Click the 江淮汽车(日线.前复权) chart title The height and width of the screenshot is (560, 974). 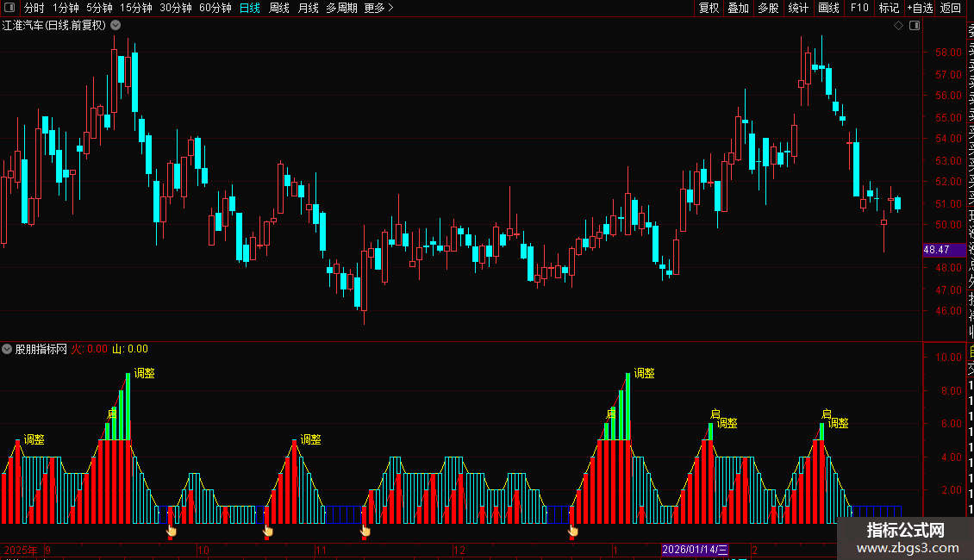(54, 26)
